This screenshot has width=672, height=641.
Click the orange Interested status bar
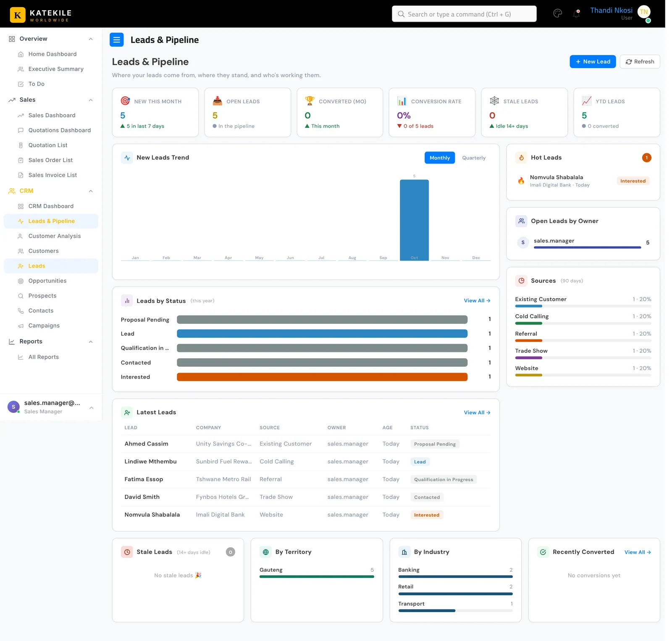(322, 377)
